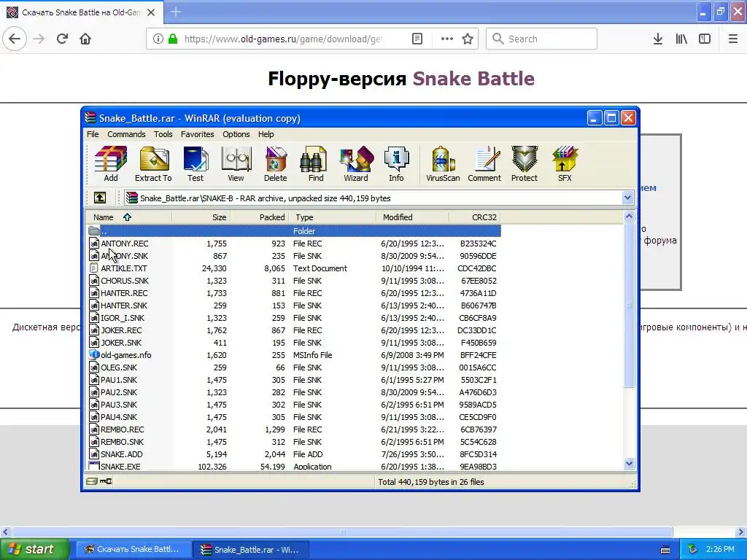Start VirusScan on the archive

click(x=443, y=164)
